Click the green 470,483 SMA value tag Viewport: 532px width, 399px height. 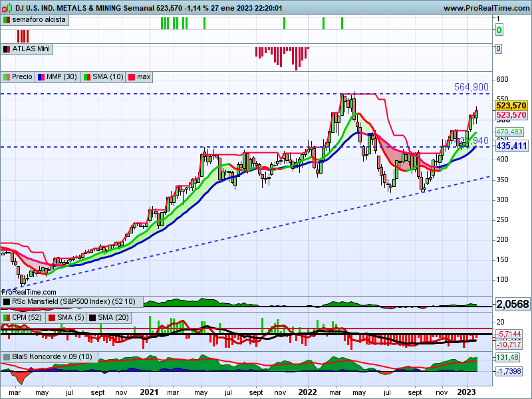pos(509,132)
